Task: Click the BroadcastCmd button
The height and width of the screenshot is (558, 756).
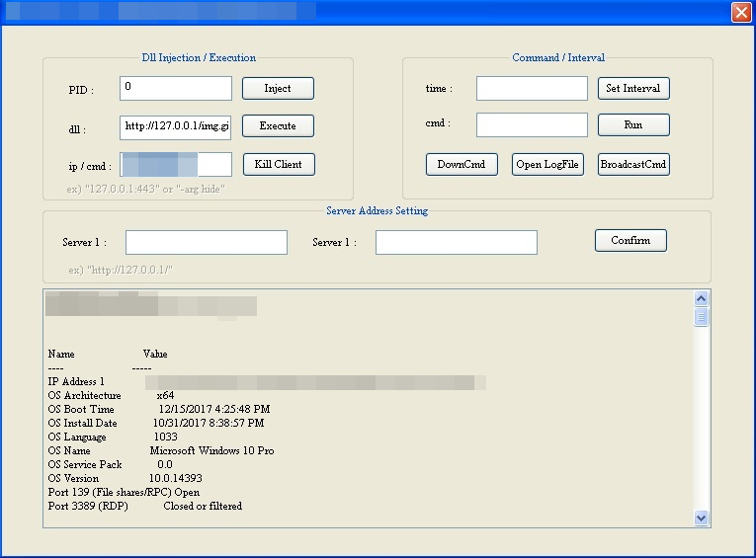Action: pos(633,165)
